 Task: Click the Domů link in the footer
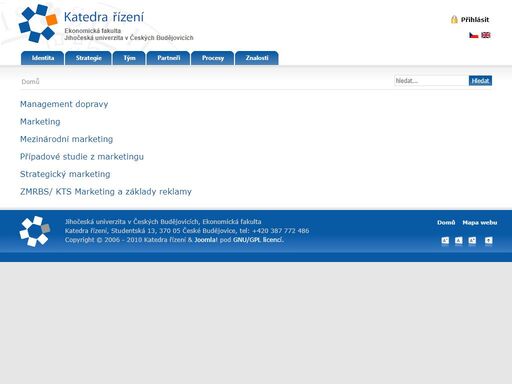click(446, 222)
